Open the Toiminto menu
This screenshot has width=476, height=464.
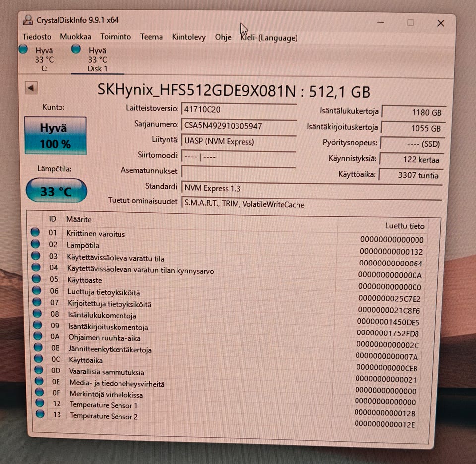pos(116,37)
